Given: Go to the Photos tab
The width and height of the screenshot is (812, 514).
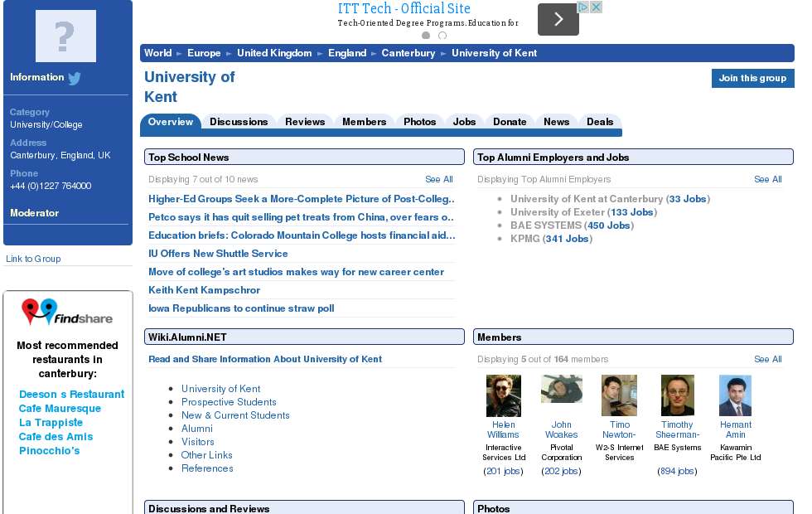Looking at the screenshot, I should [419, 122].
